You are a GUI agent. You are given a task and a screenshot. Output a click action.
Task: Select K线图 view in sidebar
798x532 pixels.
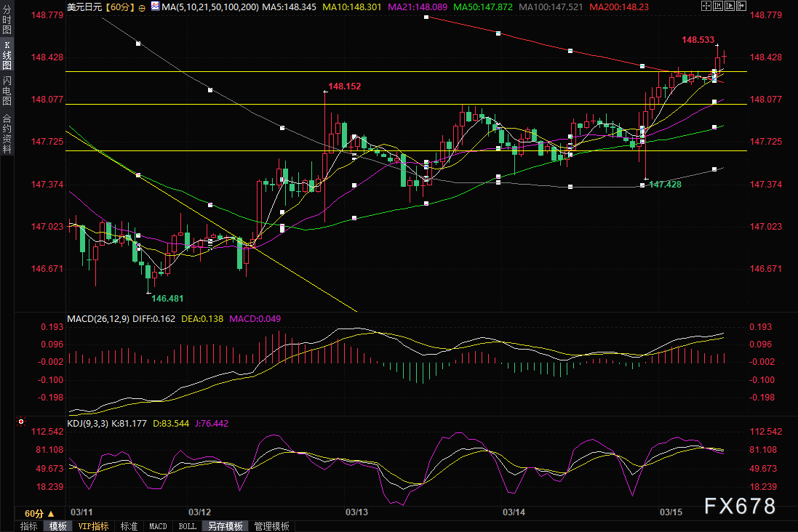point(7,55)
